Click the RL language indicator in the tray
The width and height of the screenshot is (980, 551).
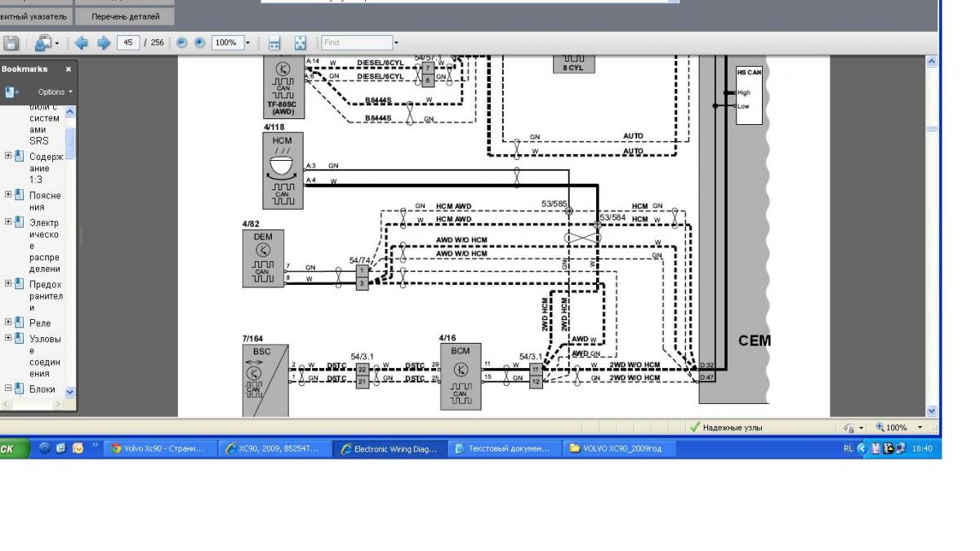tap(848, 448)
